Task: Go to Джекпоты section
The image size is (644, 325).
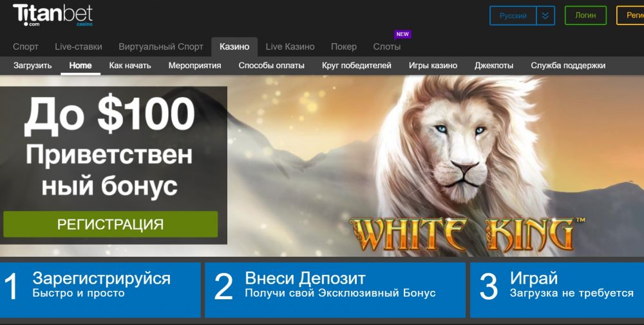Action: click(x=494, y=66)
